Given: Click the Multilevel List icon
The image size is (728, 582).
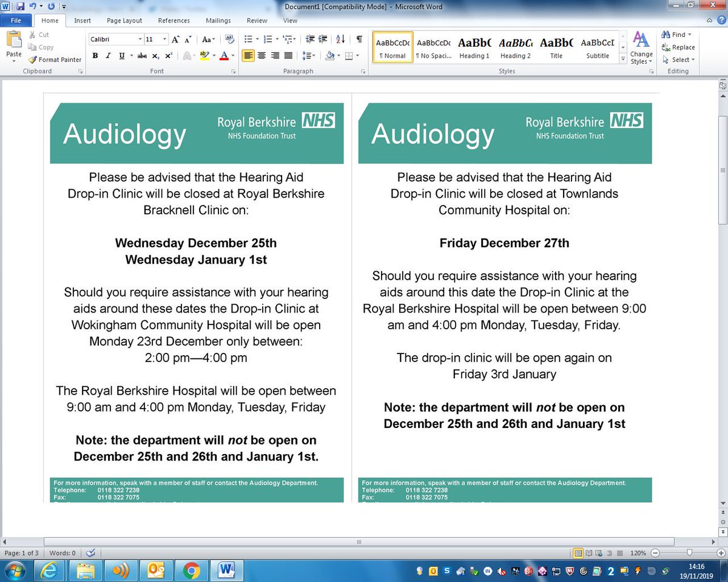Looking at the screenshot, I should (288, 39).
